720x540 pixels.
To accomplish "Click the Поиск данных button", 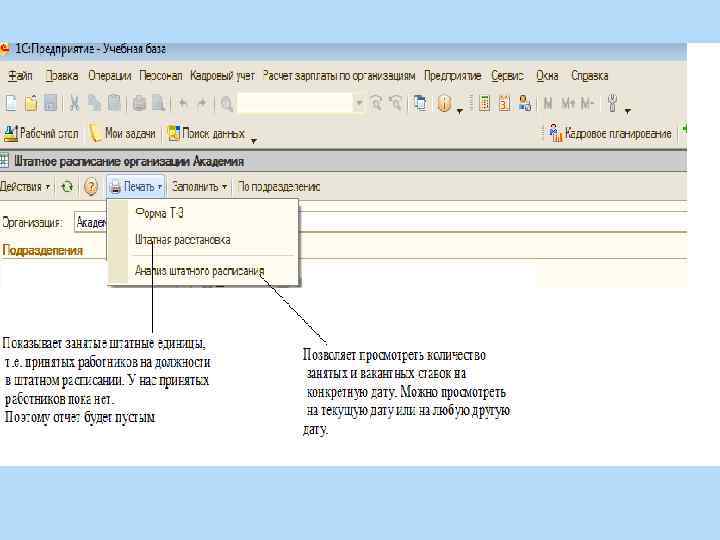I will coord(206,134).
